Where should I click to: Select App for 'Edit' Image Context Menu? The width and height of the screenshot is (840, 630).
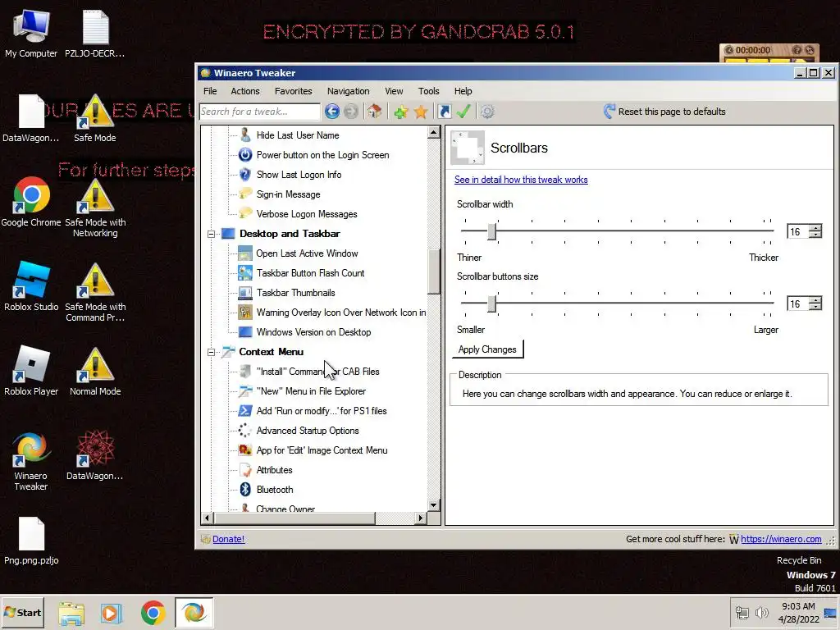(322, 450)
